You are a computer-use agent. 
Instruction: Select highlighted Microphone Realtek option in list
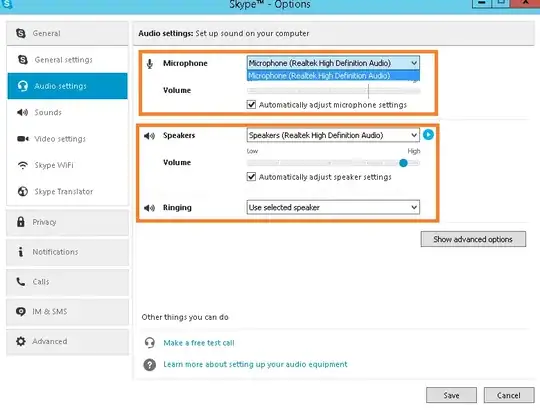(333, 76)
